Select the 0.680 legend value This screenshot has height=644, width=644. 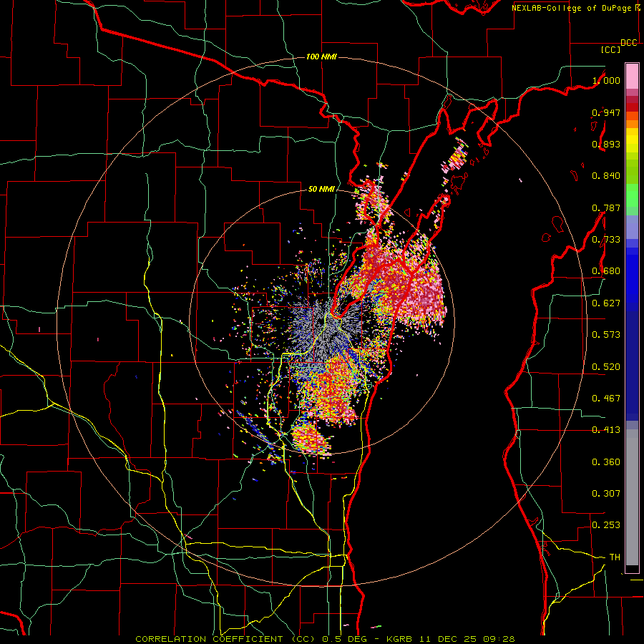(606, 271)
